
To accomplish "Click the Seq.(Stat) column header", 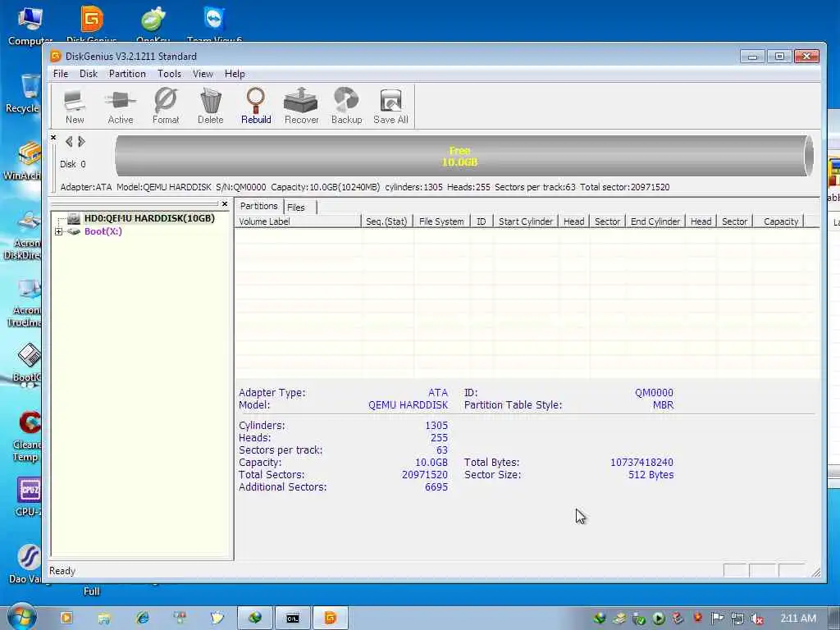I will (x=387, y=221).
